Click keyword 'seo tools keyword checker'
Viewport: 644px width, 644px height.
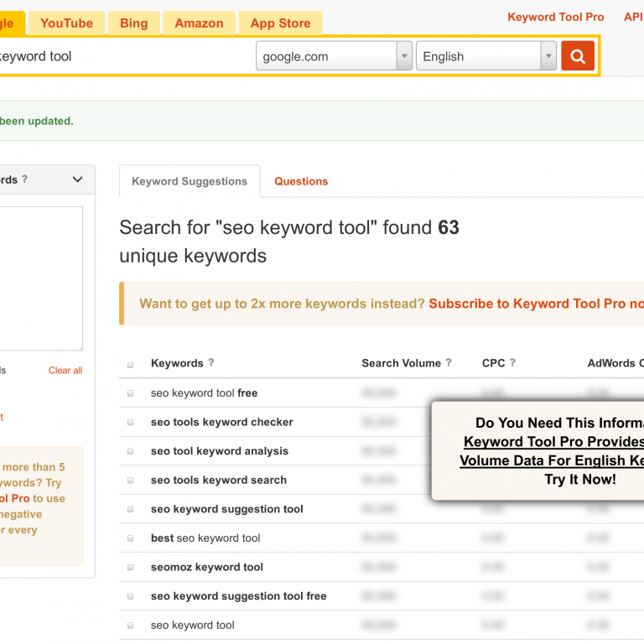(221, 423)
